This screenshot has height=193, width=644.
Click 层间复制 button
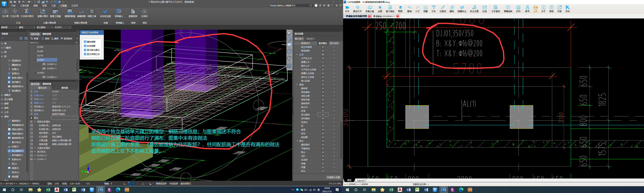66,38
